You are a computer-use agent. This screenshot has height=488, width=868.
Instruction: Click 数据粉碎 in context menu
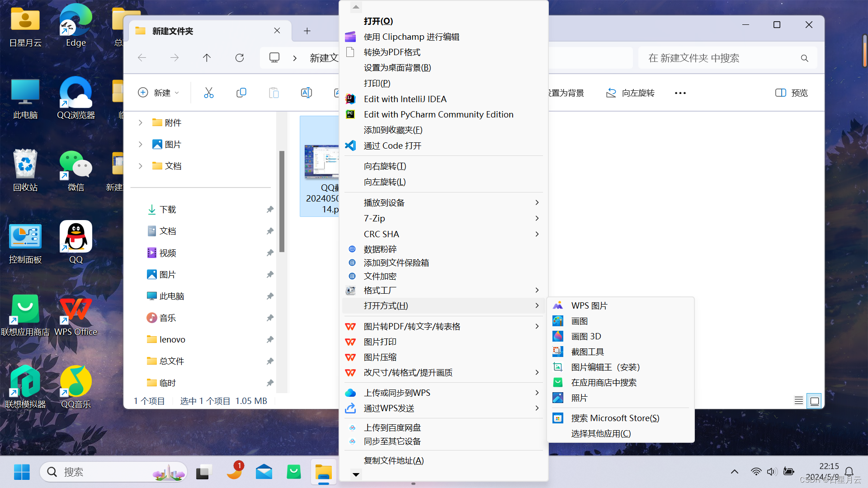tap(443, 249)
